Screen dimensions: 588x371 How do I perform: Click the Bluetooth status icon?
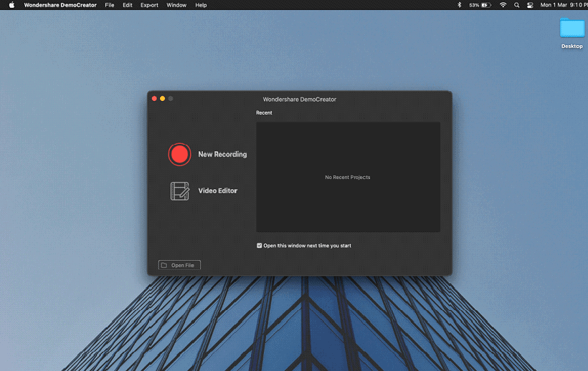click(460, 5)
